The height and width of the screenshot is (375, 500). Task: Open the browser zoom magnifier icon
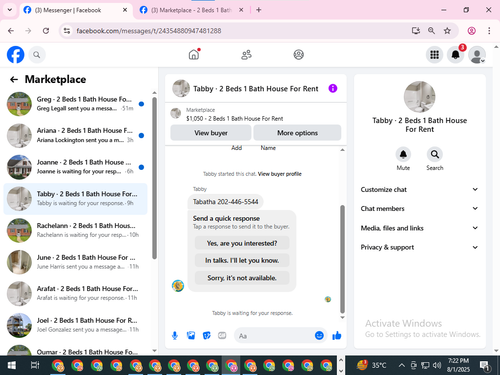click(431, 31)
